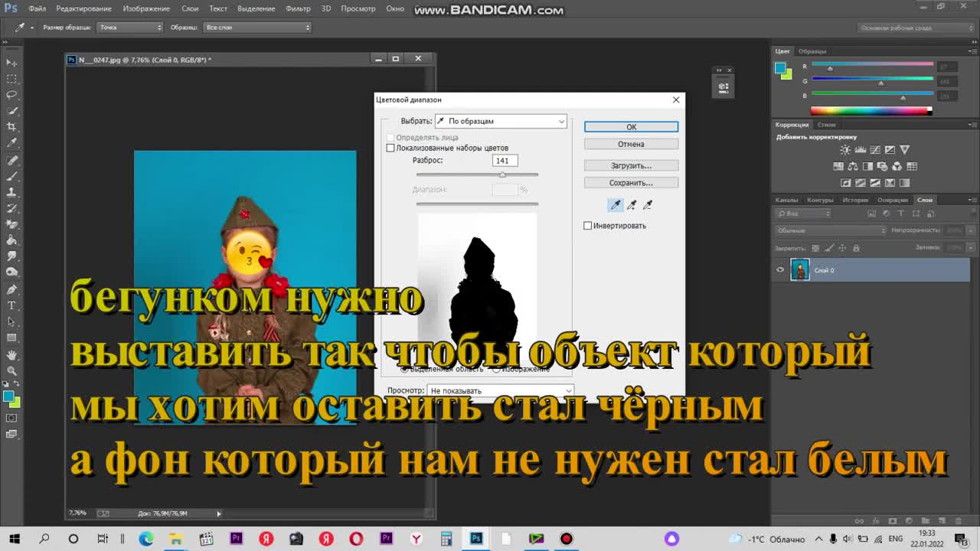Add a Curves adjustment

coord(875,150)
